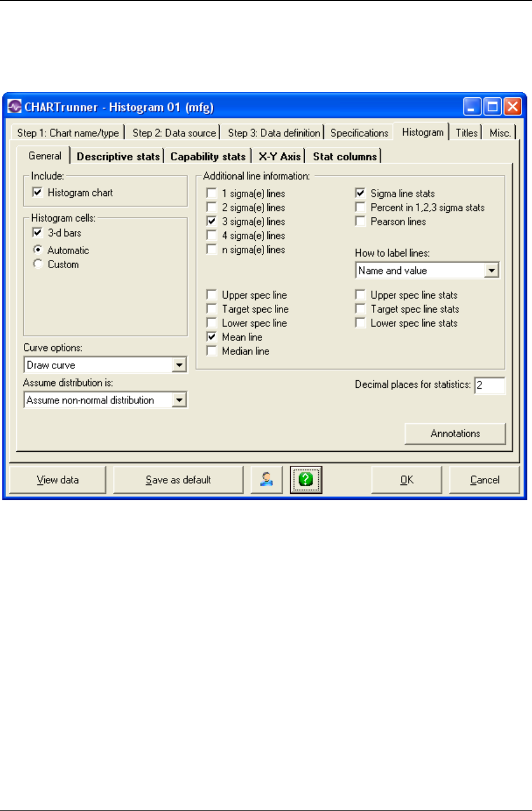The width and height of the screenshot is (532, 811).
Task: Click the Annotations button
Action: 455,433
